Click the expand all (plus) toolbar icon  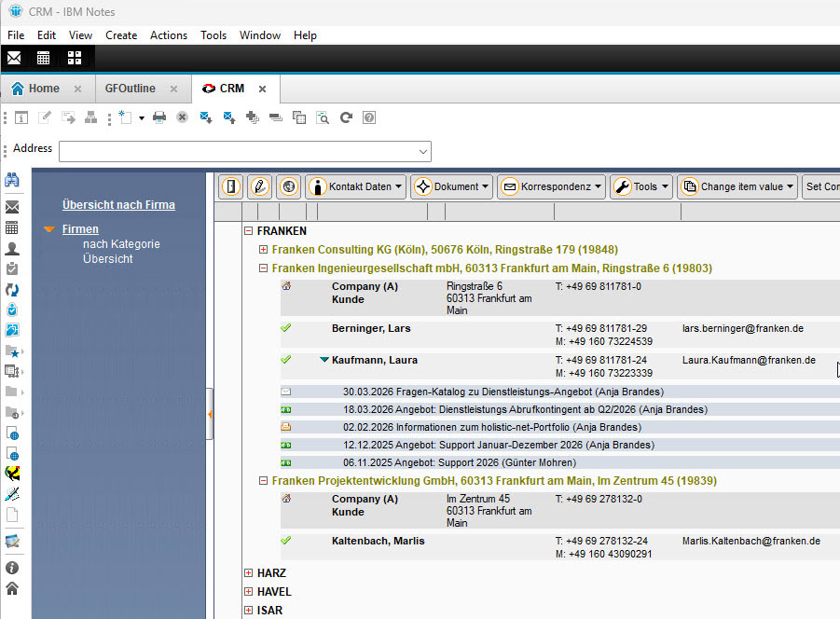coord(253,117)
